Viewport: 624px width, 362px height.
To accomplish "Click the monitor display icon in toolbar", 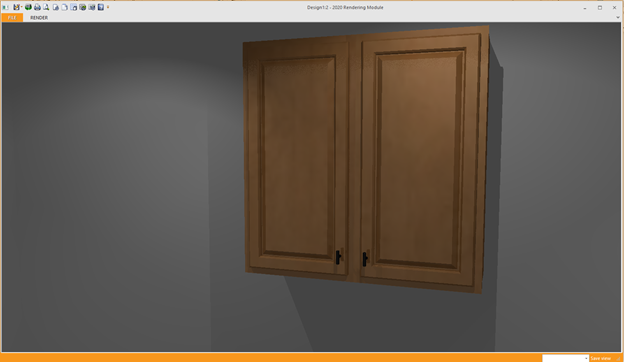I will (x=92, y=7).
